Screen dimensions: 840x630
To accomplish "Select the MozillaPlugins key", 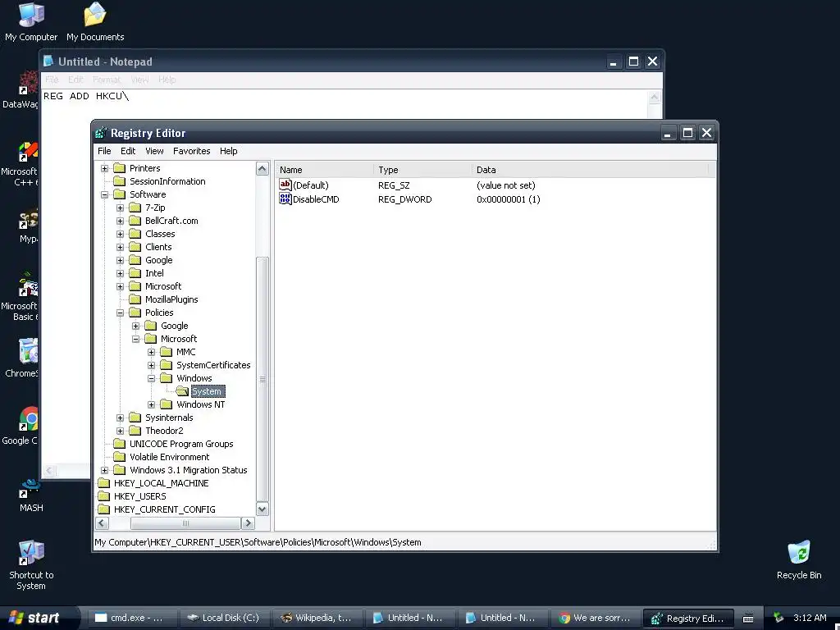I will 171,299.
